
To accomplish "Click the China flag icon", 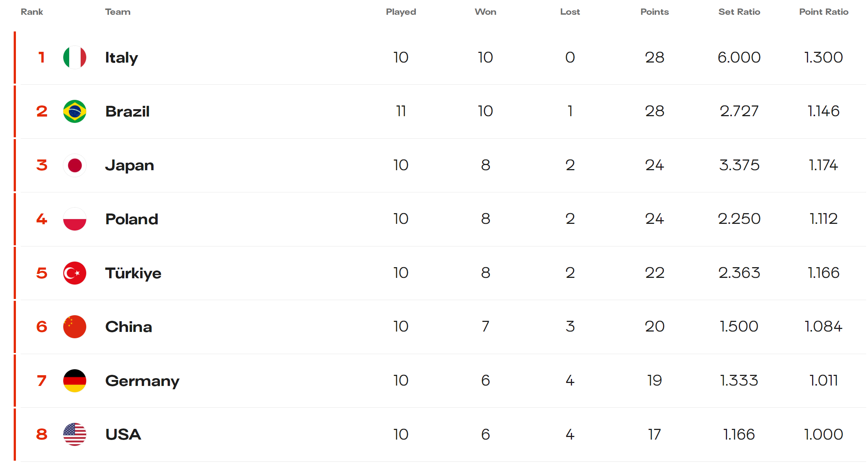I will [x=75, y=327].
